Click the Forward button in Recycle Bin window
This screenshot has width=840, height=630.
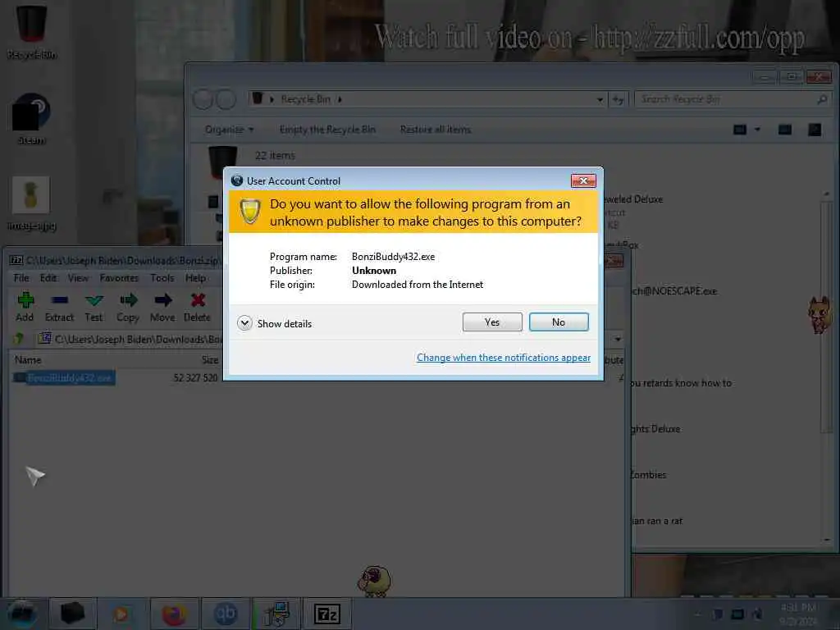click(226, 99)
